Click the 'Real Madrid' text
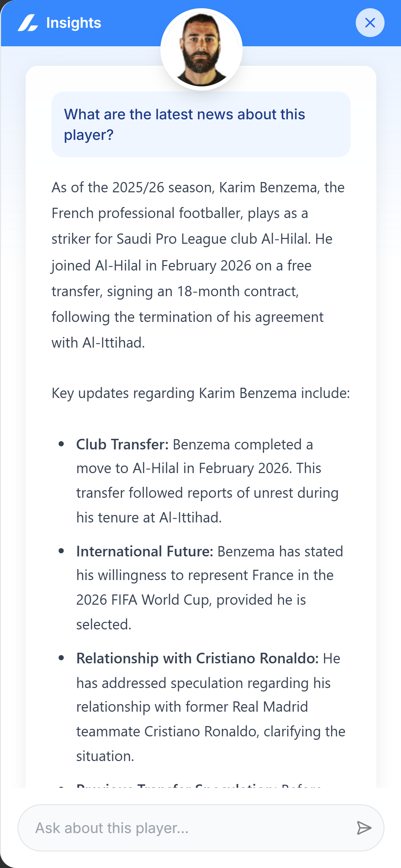 pyautogui.click(x=270, y=707)
